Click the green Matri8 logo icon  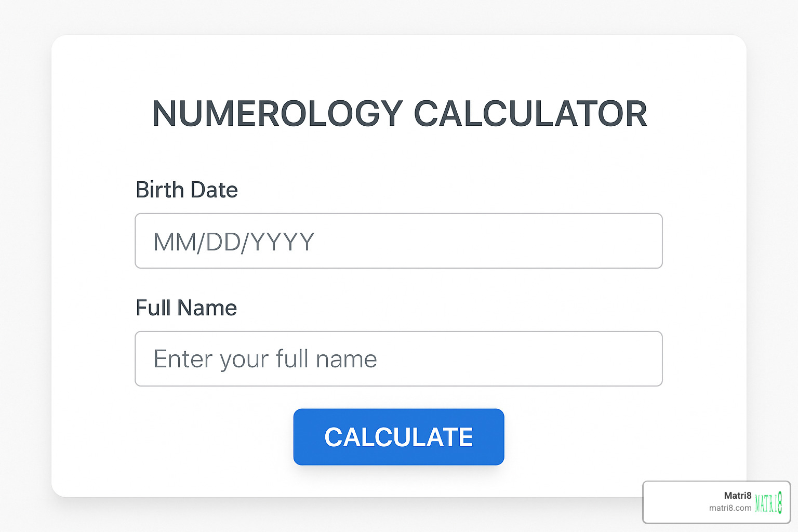tap(768, 502)
